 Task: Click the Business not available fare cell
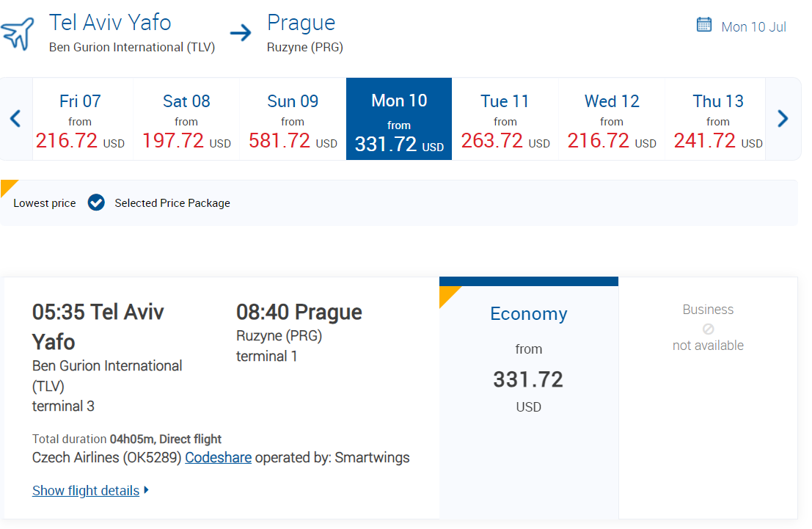708,398
